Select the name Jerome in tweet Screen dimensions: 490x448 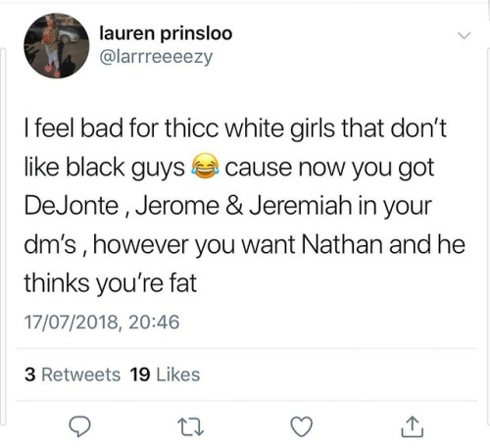click(177, 206)
